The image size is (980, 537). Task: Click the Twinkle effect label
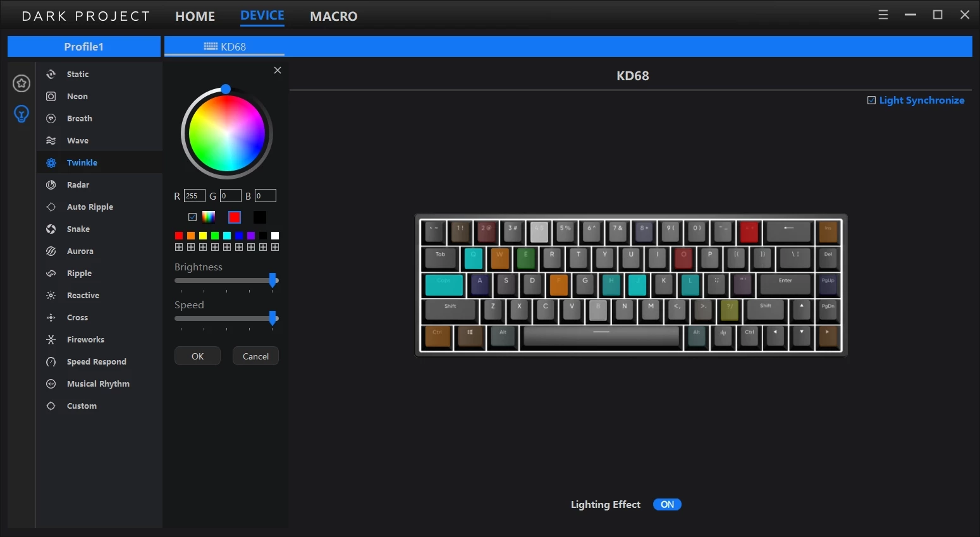pyautogui.click(x=82, y=162)
